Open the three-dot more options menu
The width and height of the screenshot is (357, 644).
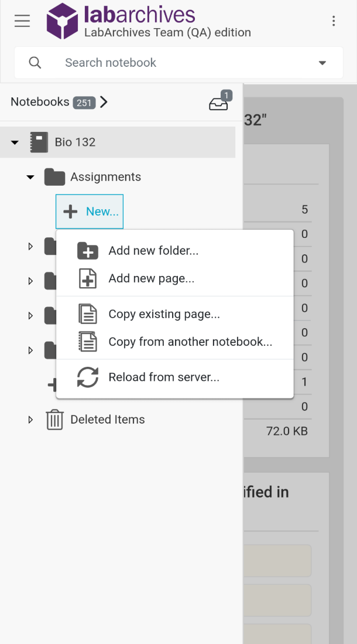(334, 21)
